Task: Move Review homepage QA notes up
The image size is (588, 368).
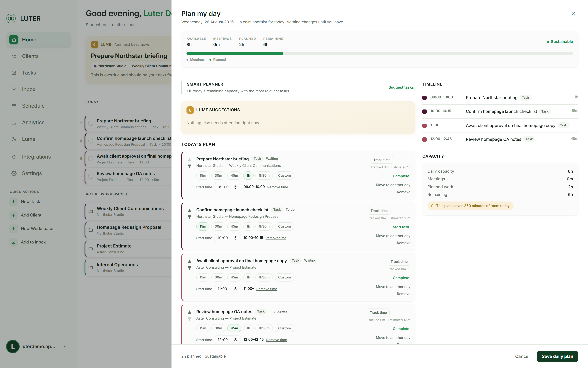Action: [190, 312]
